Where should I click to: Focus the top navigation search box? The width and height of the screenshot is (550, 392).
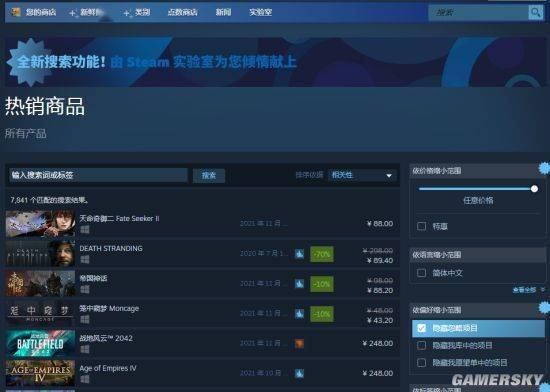pos(478,13)
